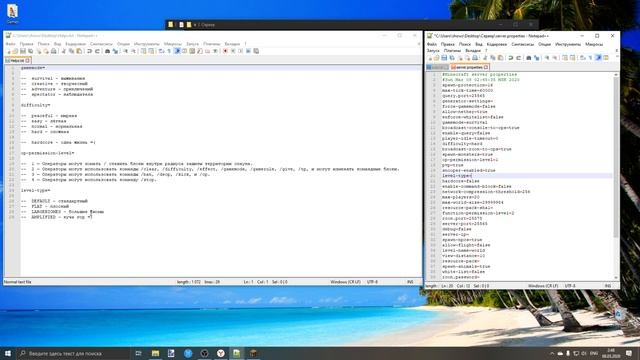The height and width of the screenshot is (360, 640).
Task: Click Redo icon in server.properties window toolbar
Action: coord(518,58)
